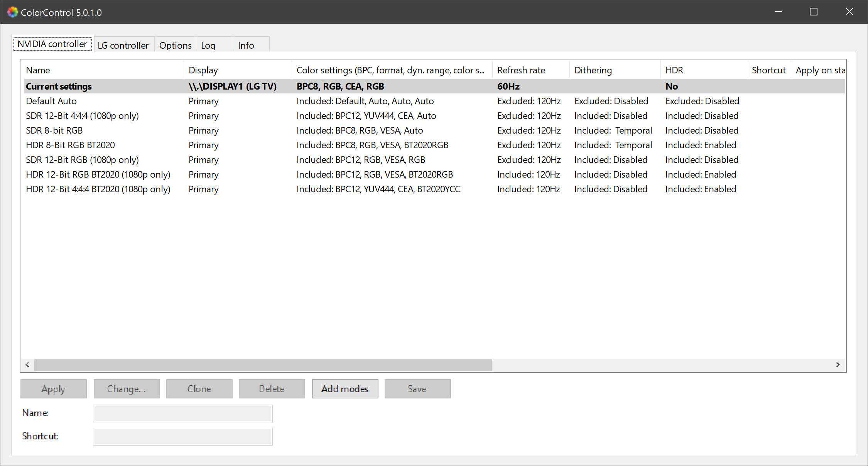Image resolution: width=868 pixels, height=466 pixels.
Task: Click the right scrollbar arrow
Action: (x=838, y=364)
